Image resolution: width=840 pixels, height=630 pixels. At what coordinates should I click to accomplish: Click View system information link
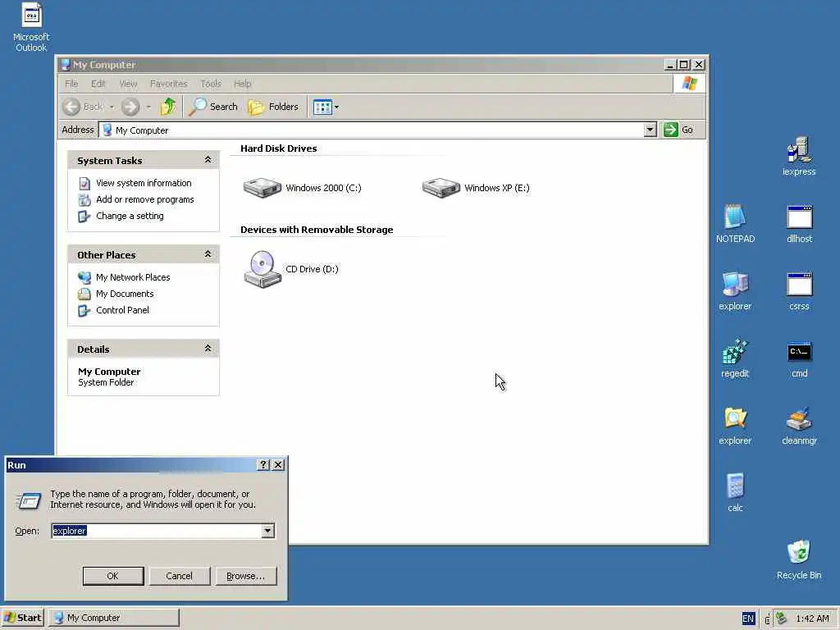click(144, 183)
